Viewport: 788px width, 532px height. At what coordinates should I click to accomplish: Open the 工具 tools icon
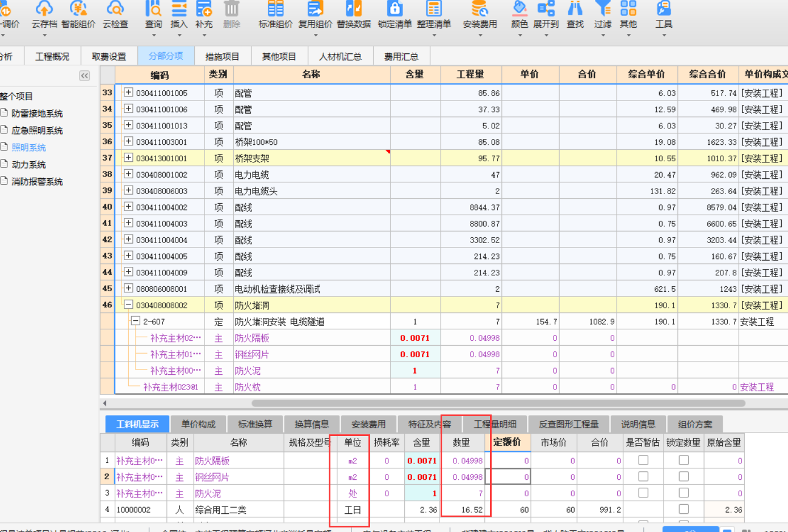(664, 9)
